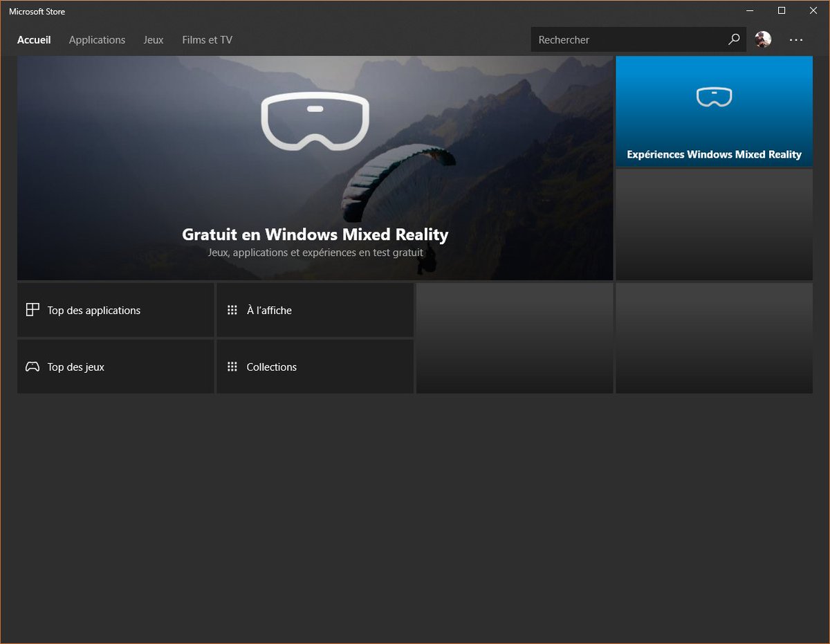Open the Films et TV tab

(x=207, y=40)
